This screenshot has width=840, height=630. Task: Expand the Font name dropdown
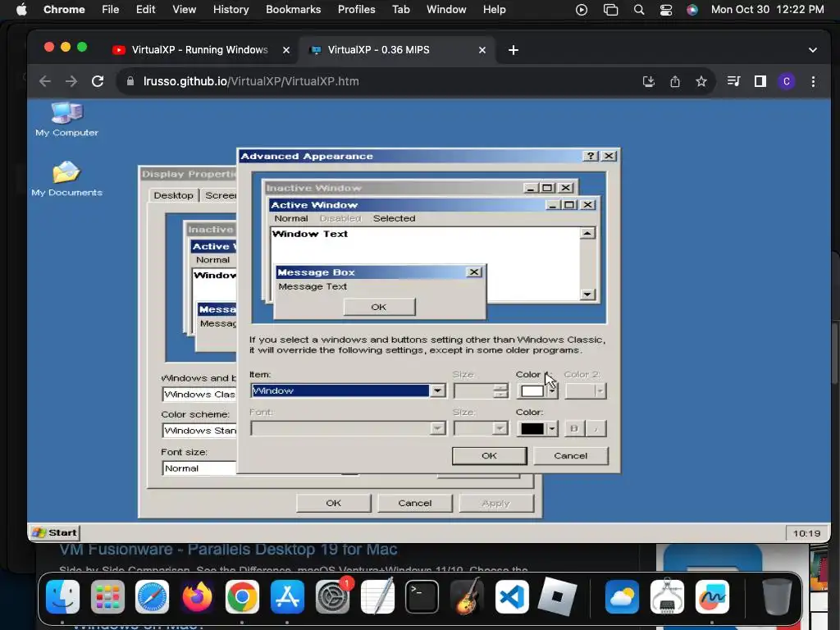click(438, 428)
